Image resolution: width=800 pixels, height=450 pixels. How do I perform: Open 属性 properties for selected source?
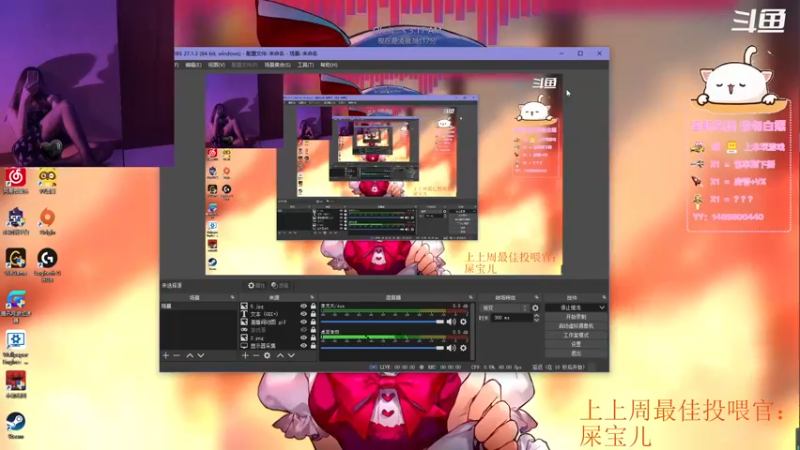[257, 285]
